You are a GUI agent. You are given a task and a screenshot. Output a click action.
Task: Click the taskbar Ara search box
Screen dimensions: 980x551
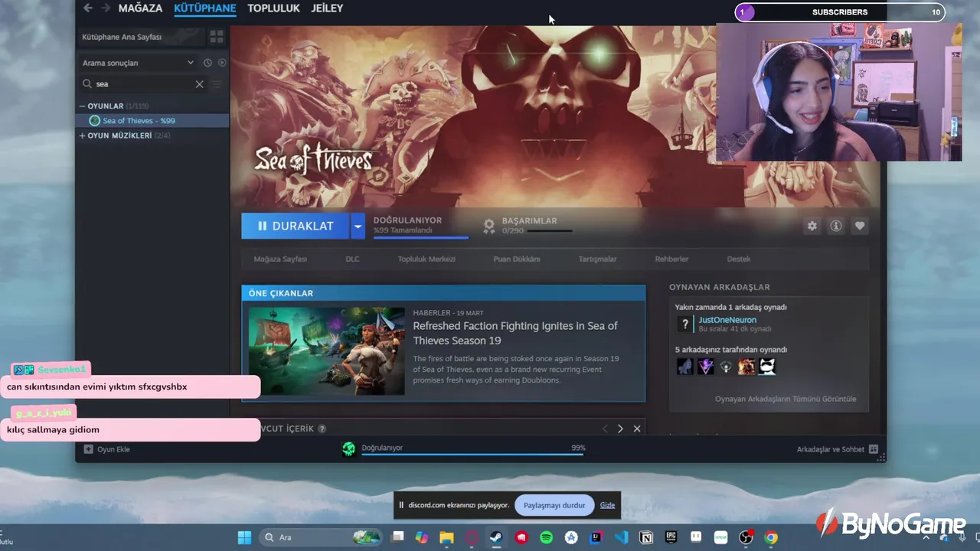[x=320, y=537]
